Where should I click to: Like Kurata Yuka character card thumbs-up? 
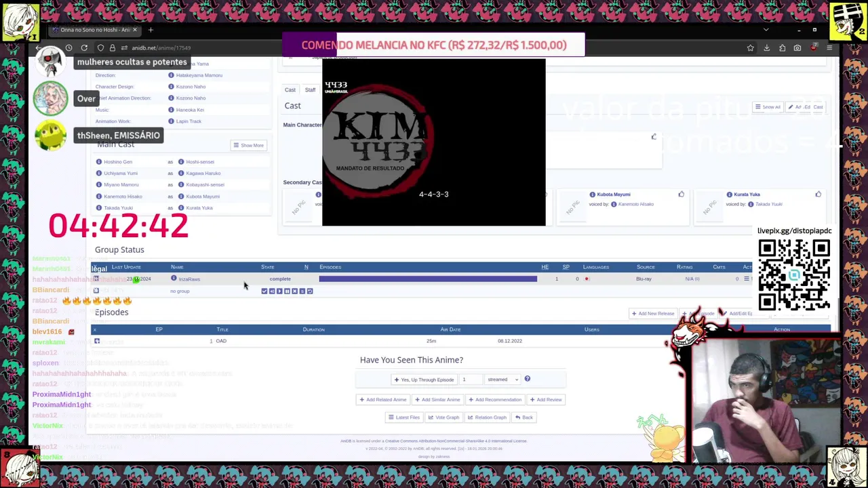click(818, 195)
